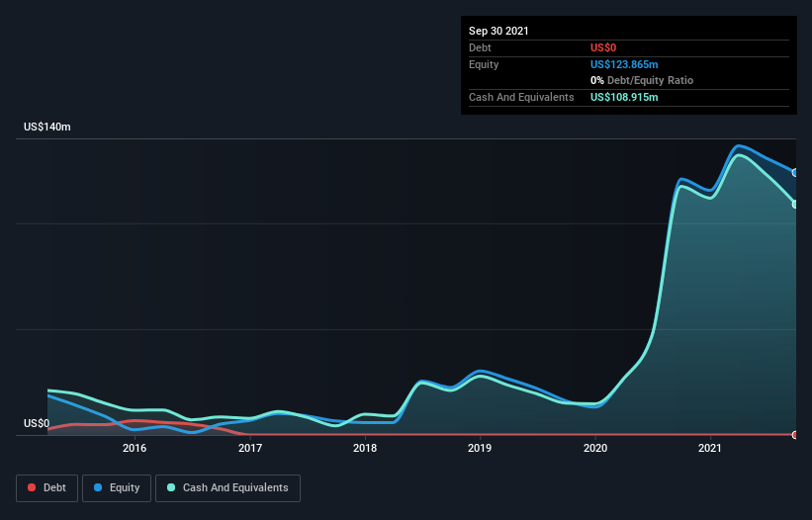Click the Cash value US$108.915m

pos(624,97)
